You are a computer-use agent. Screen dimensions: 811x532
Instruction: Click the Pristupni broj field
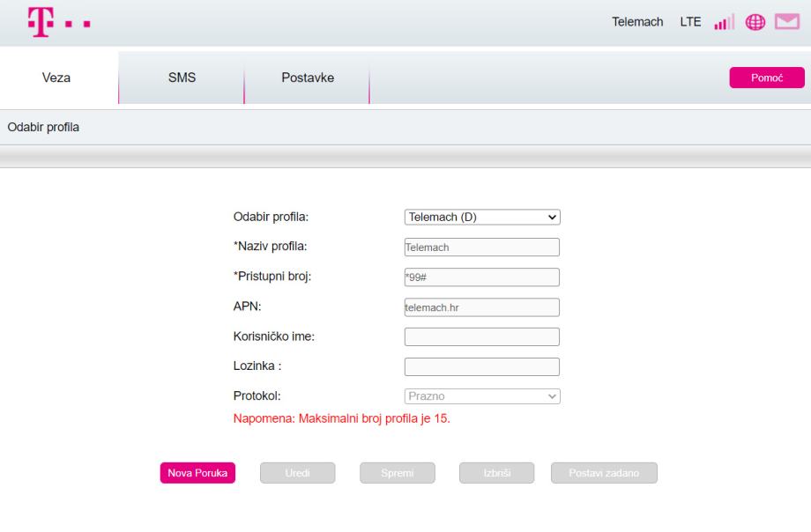[x=482, y=277]
